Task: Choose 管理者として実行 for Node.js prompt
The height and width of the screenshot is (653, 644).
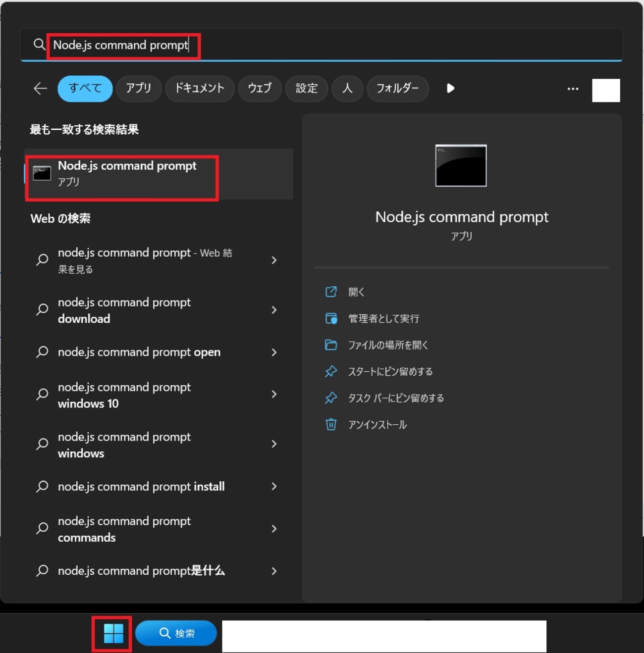Action: (383, 318)
